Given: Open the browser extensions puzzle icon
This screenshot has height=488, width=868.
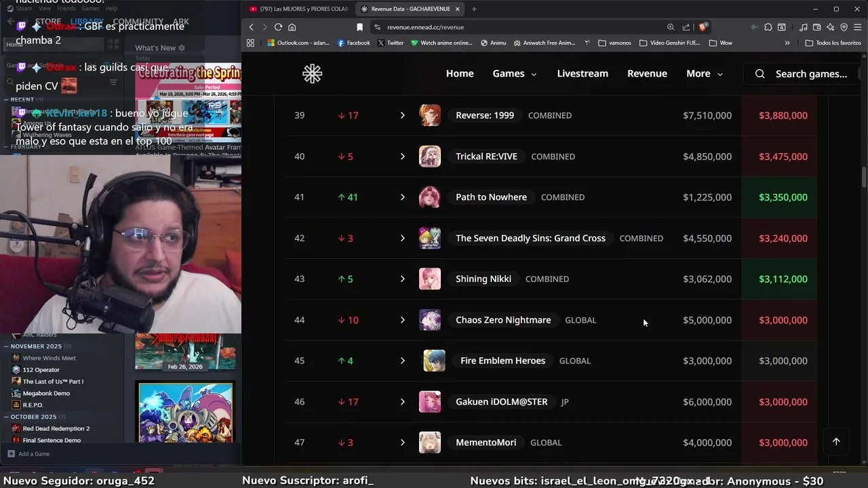Looking at the screenshot, I should coord(768,27).
